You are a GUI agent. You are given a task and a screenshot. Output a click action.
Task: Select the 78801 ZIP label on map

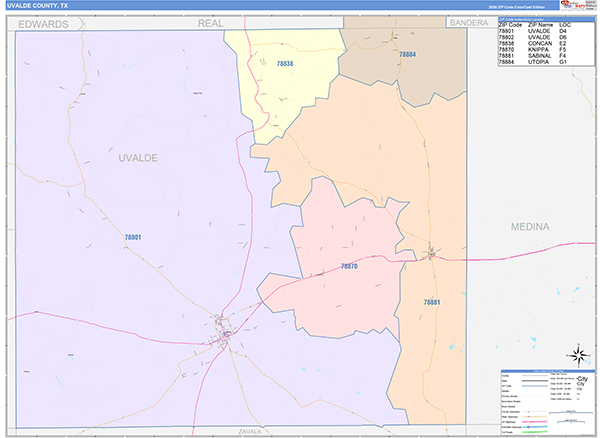[133, 237]
